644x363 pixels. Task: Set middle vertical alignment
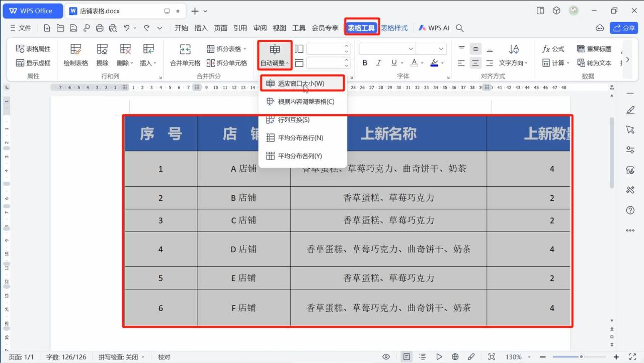click(475, 49)
